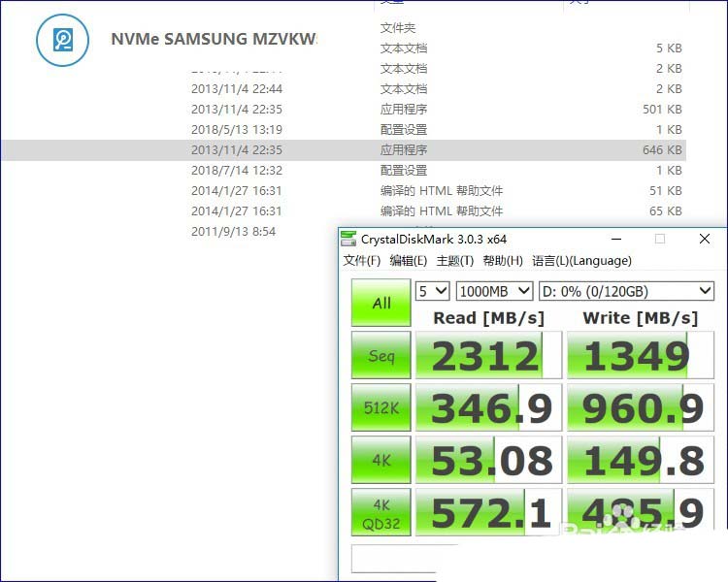Select the highlighted 646 KB 应用程序 row

click(344, 150)
